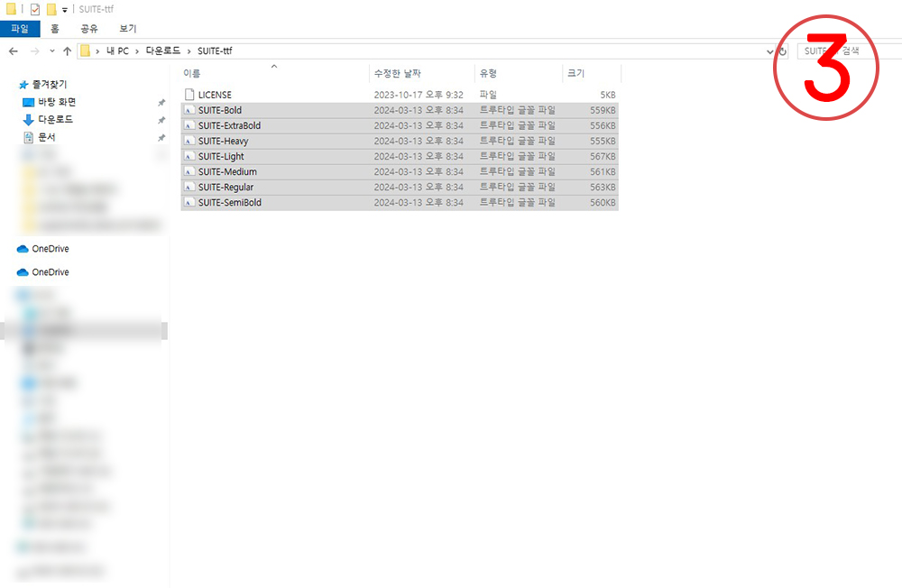The height and width of the screenshot is (588, 902).
Task: Click the 바탕 화면 desktop icon
Action: [28, 103]
